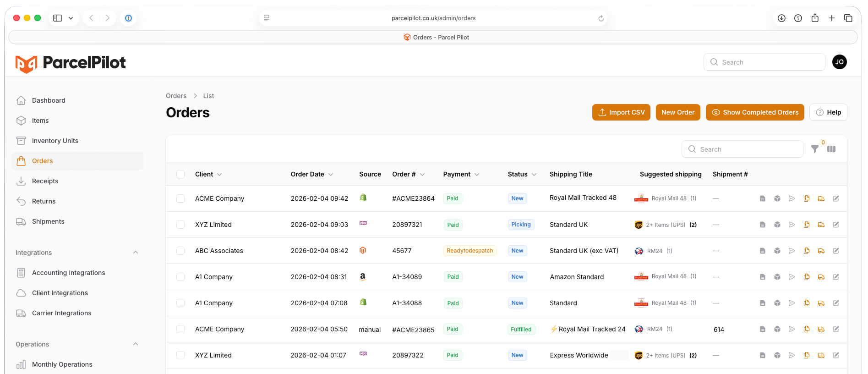Open Shipments in the sidebar
Screen dimensions: 868x374
pos(78,221)
